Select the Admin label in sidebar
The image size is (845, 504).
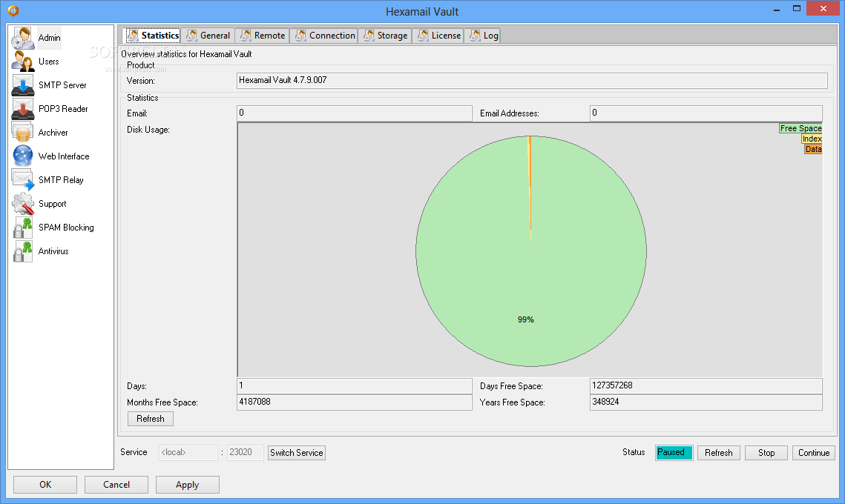tap(49, 38)
